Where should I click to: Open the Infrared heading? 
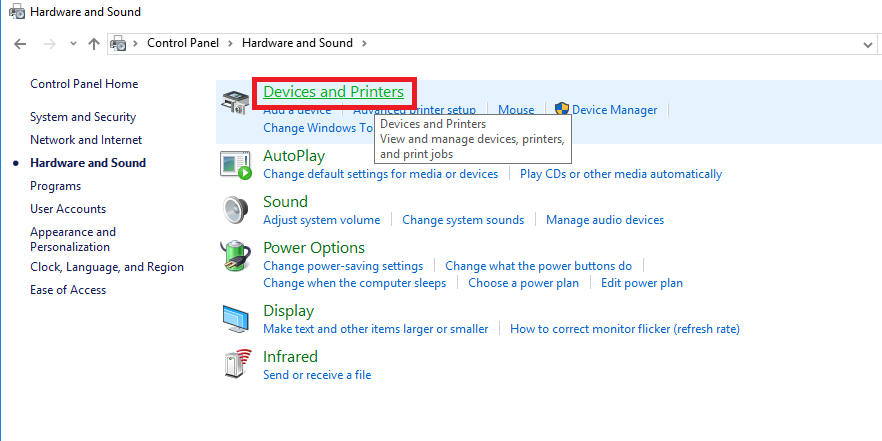coord(290,357)
